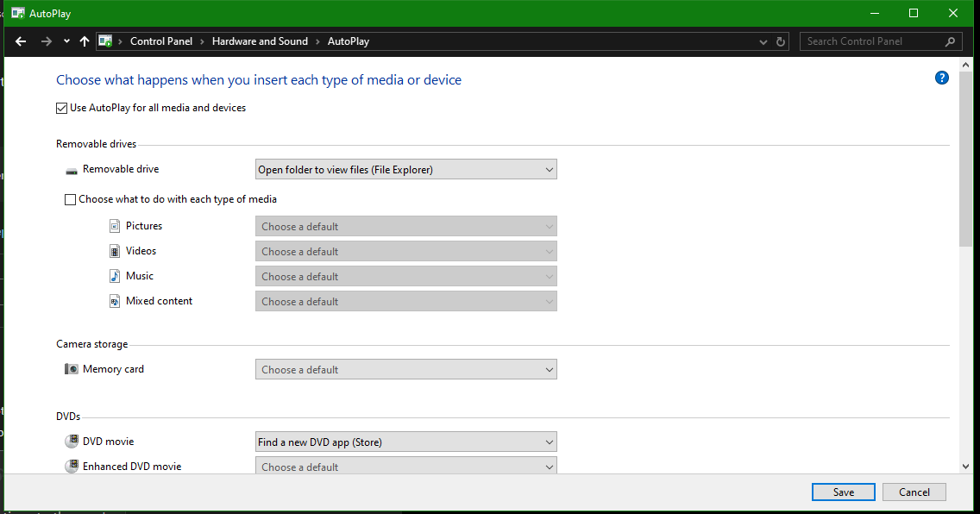Click the Removable drive icon
This screenshot has height=514, width=980.
(x=72, y=171)
